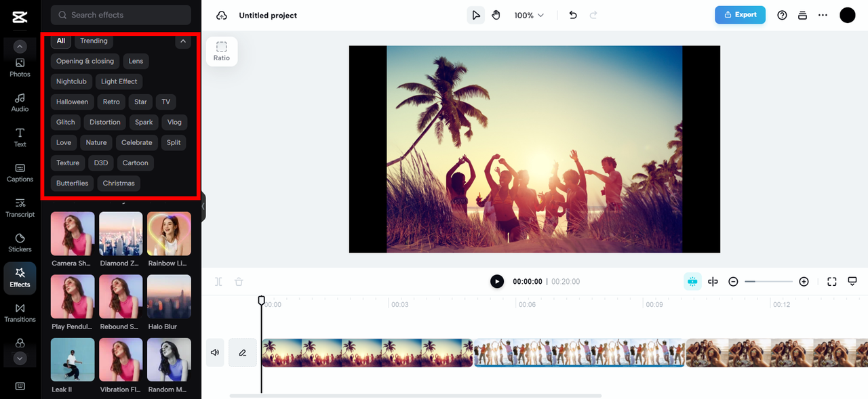This screenshot has width=868, height=399.
Task: Click the split clip icon
Action: pos(713,282)
